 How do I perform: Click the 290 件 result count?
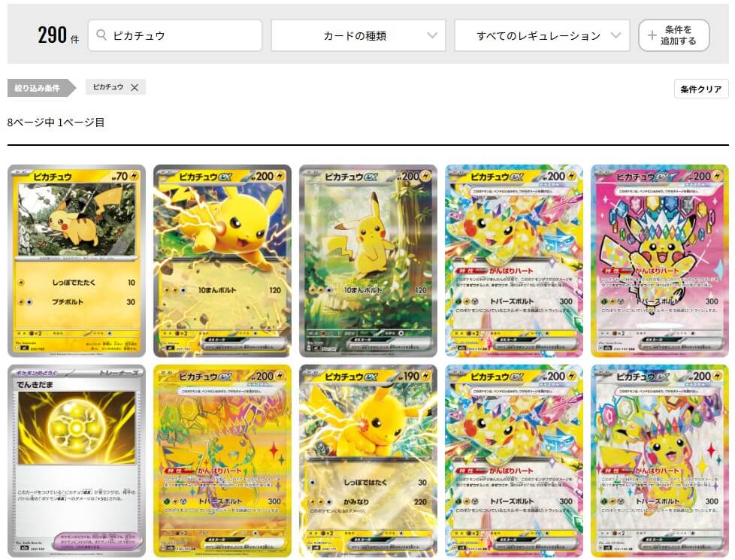(58, 35)
